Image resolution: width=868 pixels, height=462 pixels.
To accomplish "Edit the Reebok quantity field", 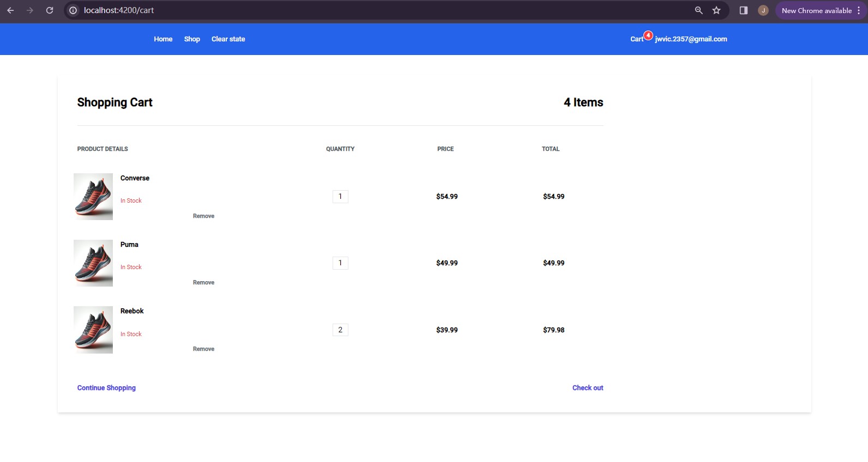I will (340, 330).
